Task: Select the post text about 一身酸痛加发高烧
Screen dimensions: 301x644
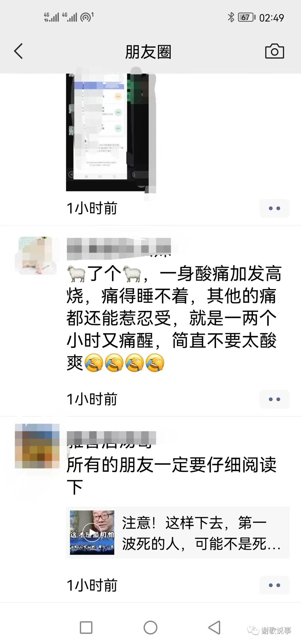Action: pos(174,318)
